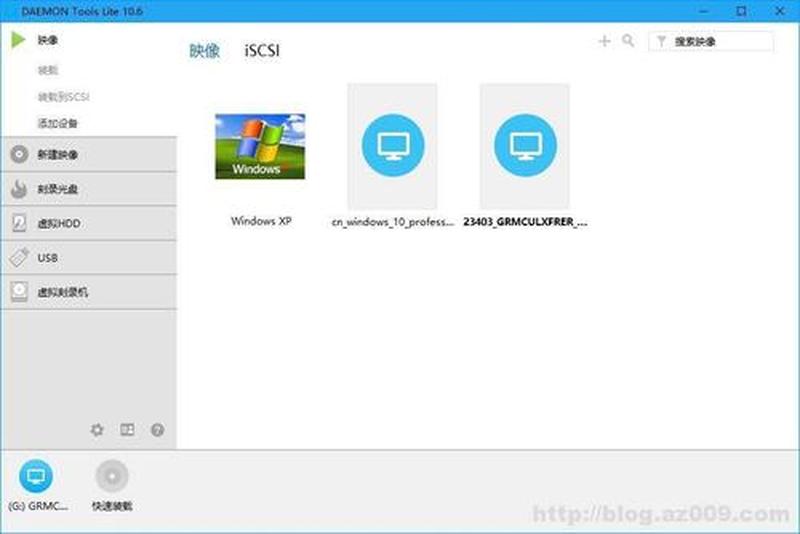Click the magnifier scan icon
This screenshot has width=800, height=534.
point(628,40)
